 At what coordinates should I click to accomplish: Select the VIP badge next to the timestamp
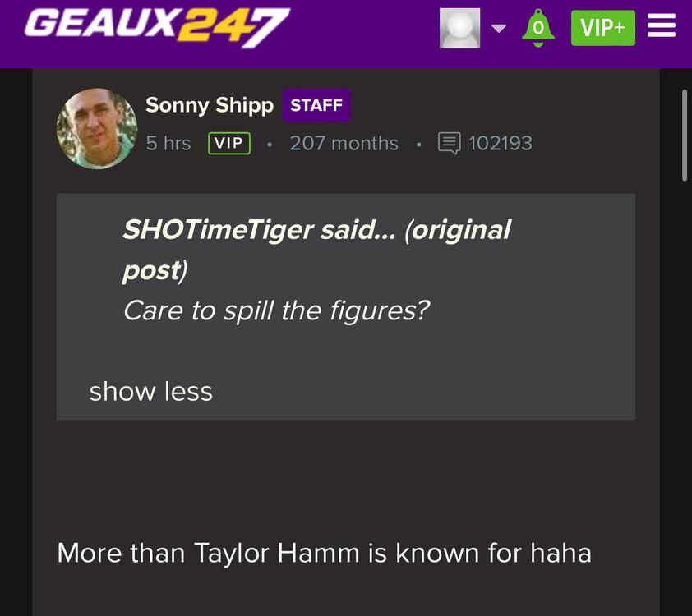[228, 143]
